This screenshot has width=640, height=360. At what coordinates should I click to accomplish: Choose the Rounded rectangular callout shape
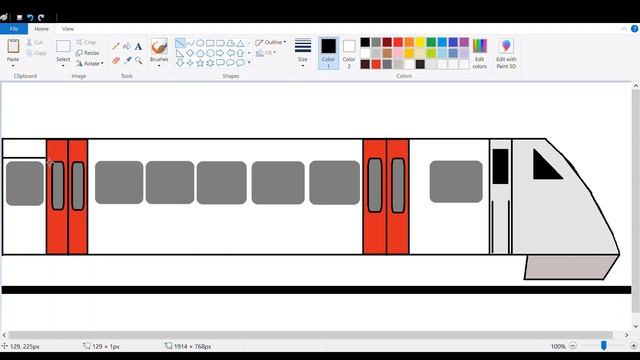tap(220, 63)
